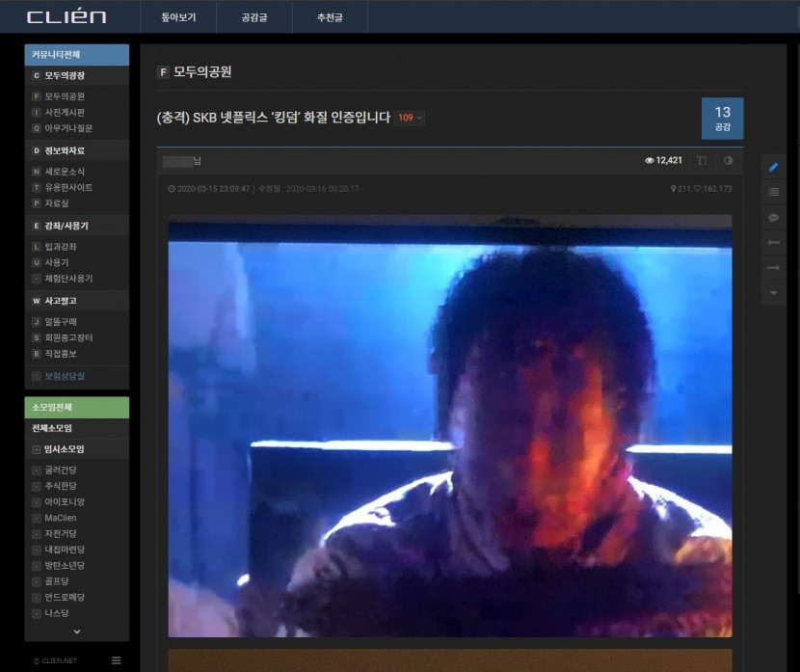The image size is (800, 672).
Task: Jump to comments with speech bubble icon
Action: 773,217
